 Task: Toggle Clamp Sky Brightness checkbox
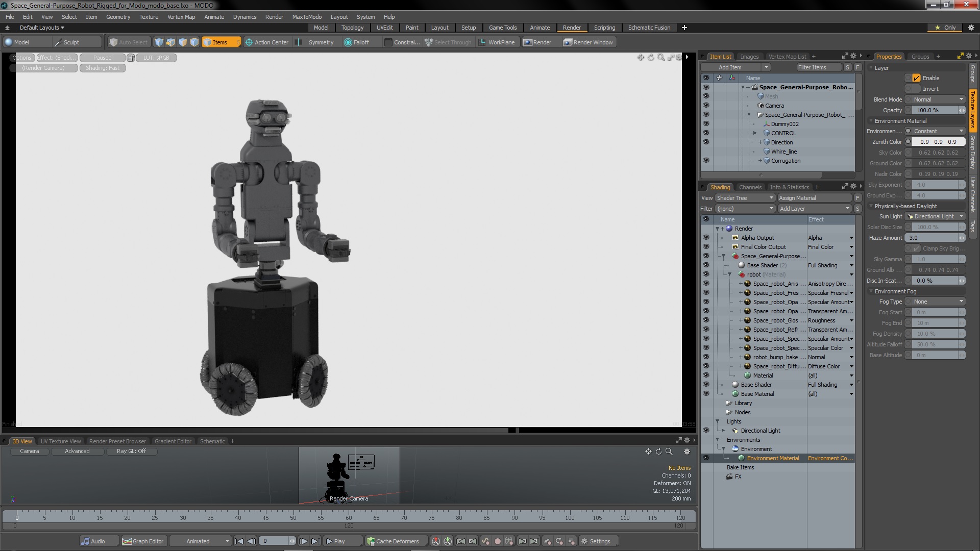pyautogui.click(x=917, y=248)
